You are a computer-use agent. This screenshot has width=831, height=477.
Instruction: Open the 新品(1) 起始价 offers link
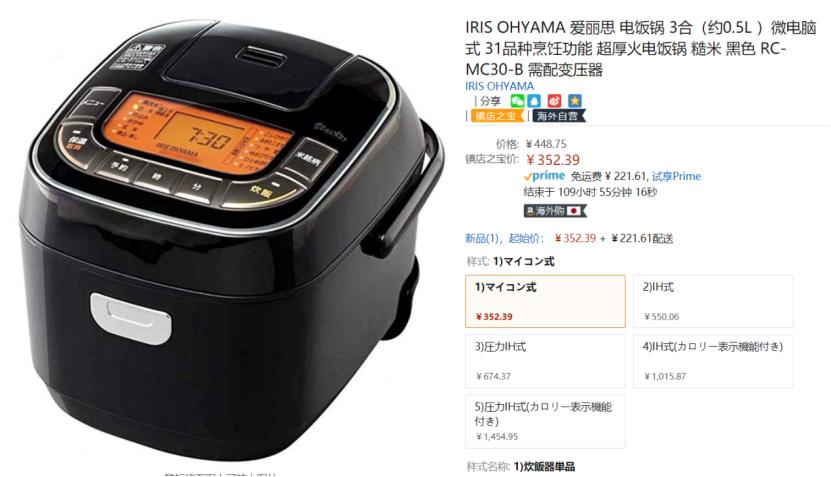(504, 238)
